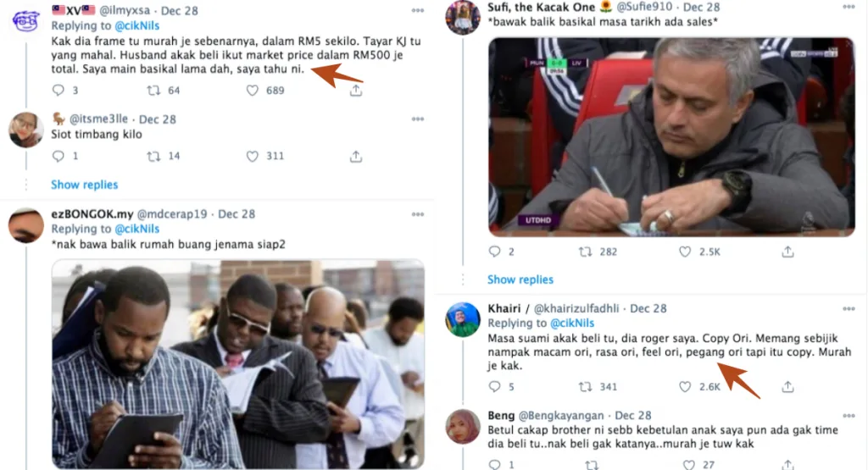This screenshot has width=868, height=470.
Task: Open the men writing on clipboards photo
Action: pyautogui.click(x=238, y=364)
